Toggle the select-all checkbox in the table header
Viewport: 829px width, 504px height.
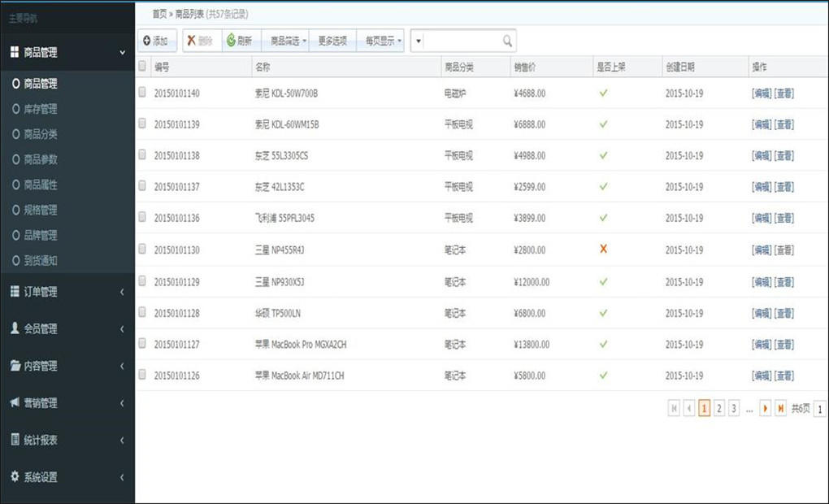coord(143,67)
